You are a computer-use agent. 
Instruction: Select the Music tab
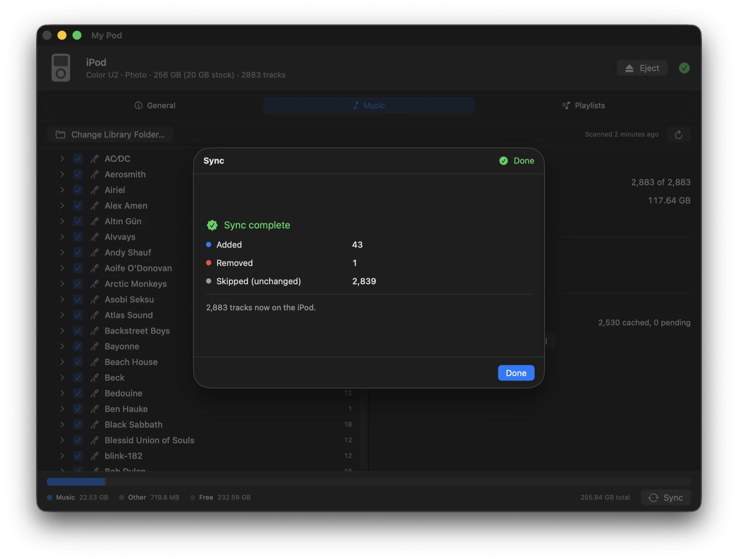pyautogui.click(x=369, y=105)
